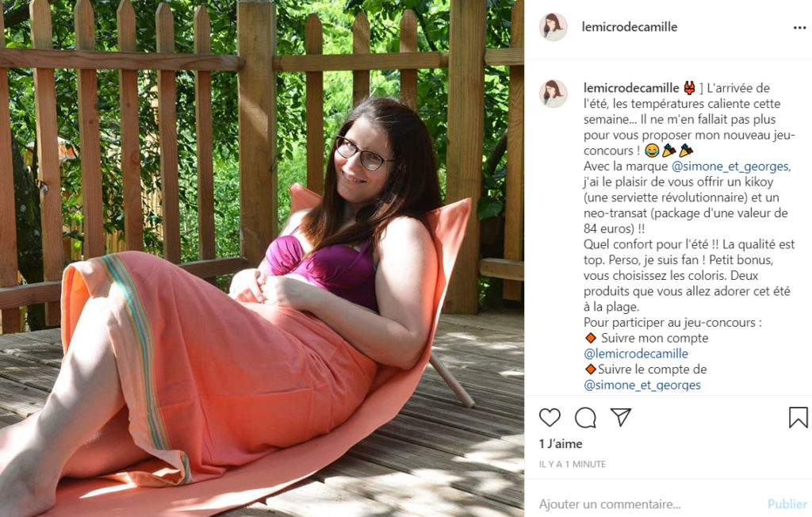The width and height of the screenshot is (812, 517).
Task: View who liked via '1 J'aime'
Action: (x=561, y=444)
